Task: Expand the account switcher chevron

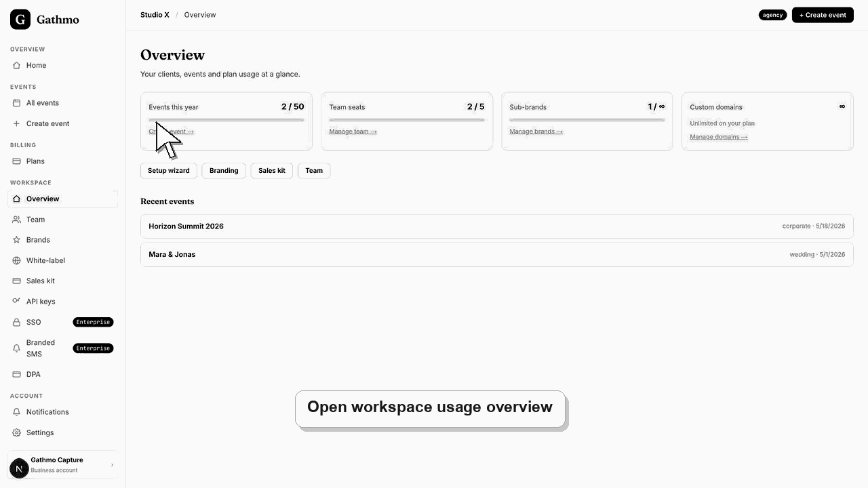Action: pos(112,465)
